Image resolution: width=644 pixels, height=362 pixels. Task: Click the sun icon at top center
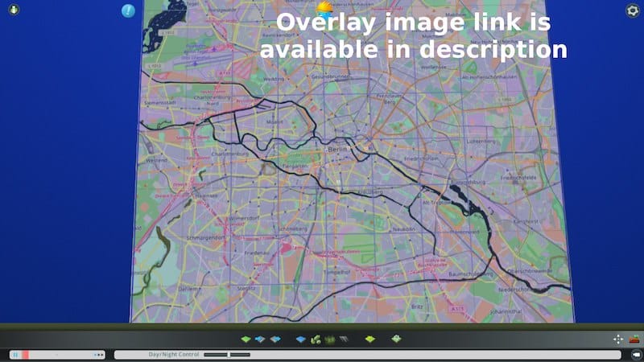pos(324,8)
